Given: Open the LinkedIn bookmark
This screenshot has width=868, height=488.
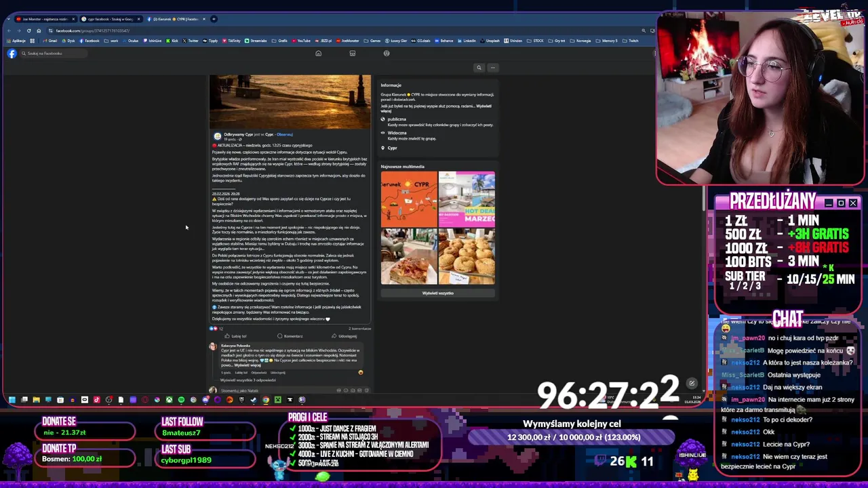Looking at the screenshot, I should 467,41.
